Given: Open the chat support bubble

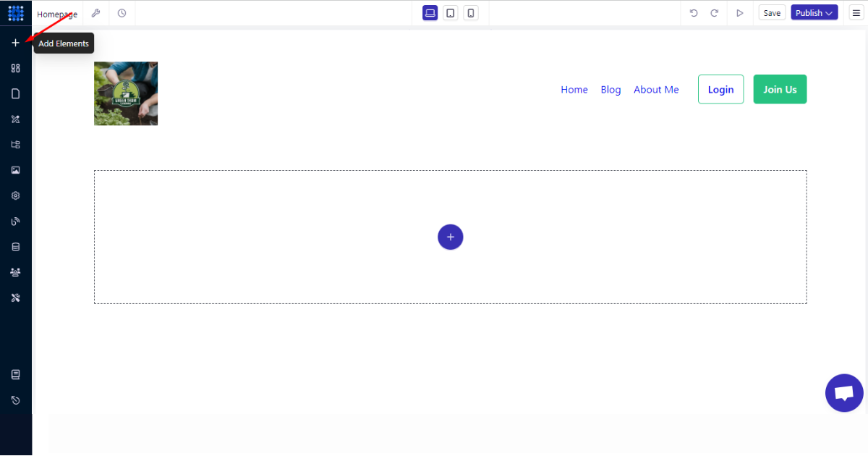Looking at the screenshot, I should coord(844,393).
